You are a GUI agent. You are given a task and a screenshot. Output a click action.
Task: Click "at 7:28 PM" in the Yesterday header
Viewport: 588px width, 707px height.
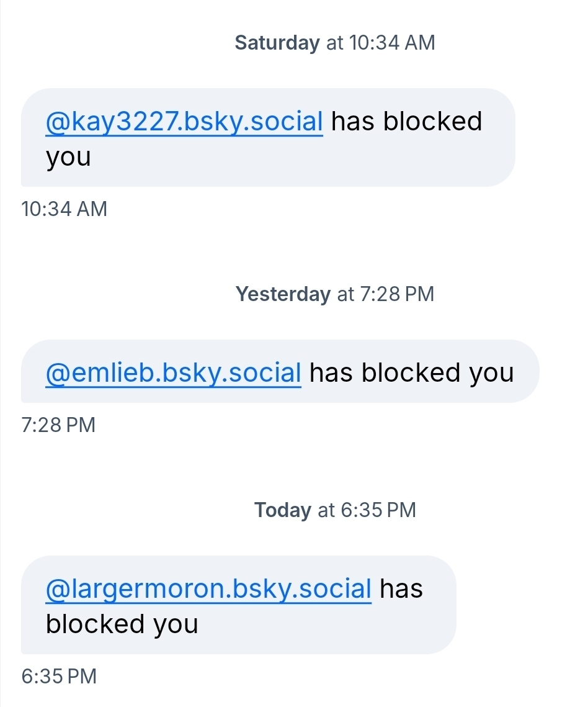click(x=386, y=294)
